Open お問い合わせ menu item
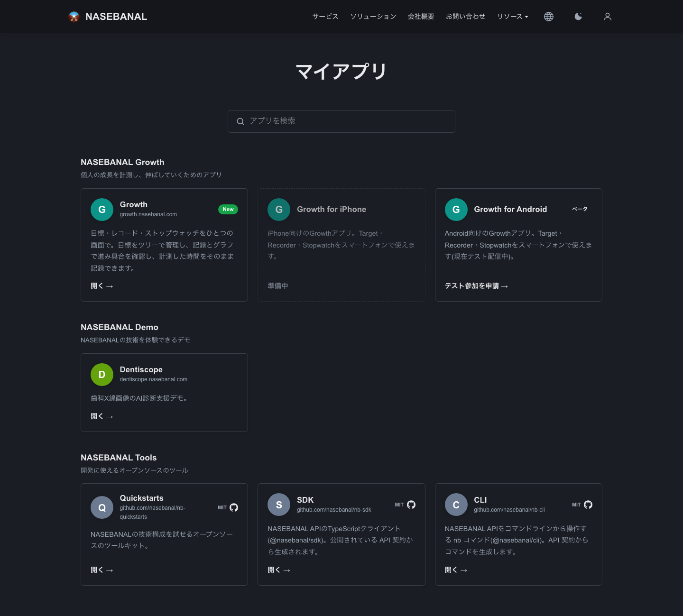The width and height of the screenshot is (683, 616). coord(466,17)
